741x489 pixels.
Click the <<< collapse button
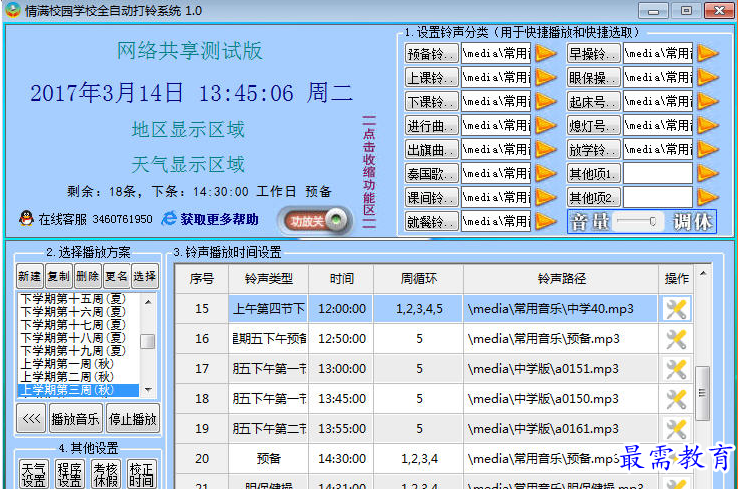coord(31,419)
